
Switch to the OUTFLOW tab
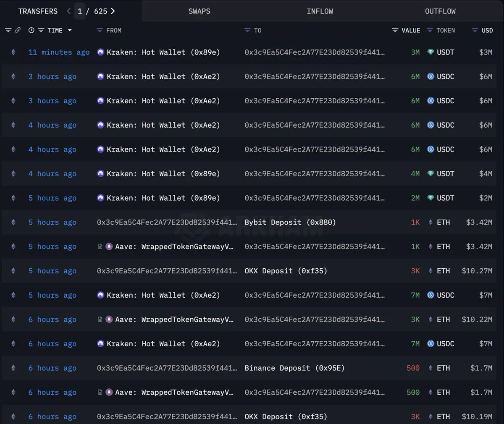(440, 11)
